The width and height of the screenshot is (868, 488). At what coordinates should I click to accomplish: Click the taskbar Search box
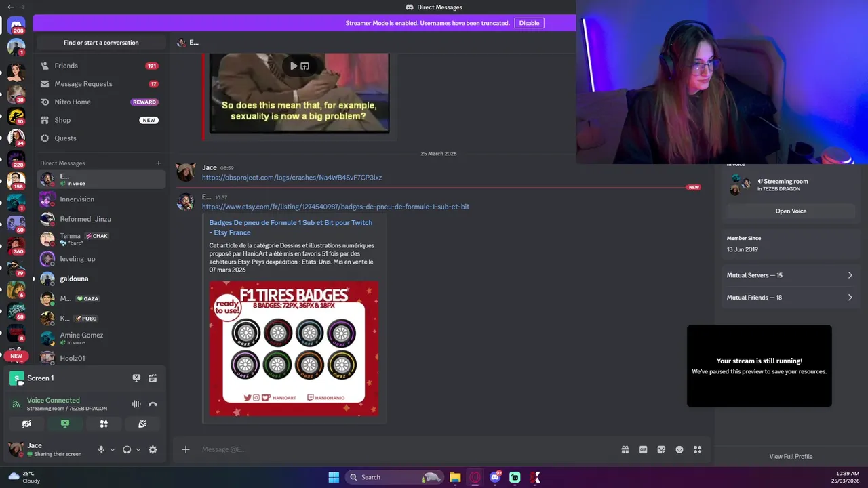(x=395, y=477)
